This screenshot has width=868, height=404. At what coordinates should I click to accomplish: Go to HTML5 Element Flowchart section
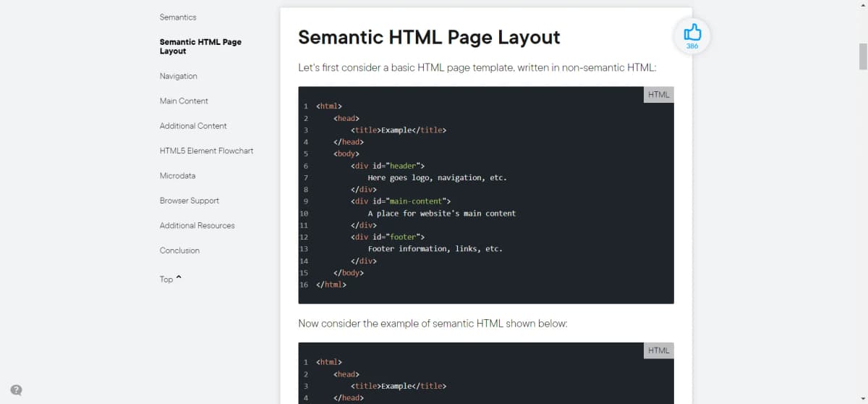[206, 151]
